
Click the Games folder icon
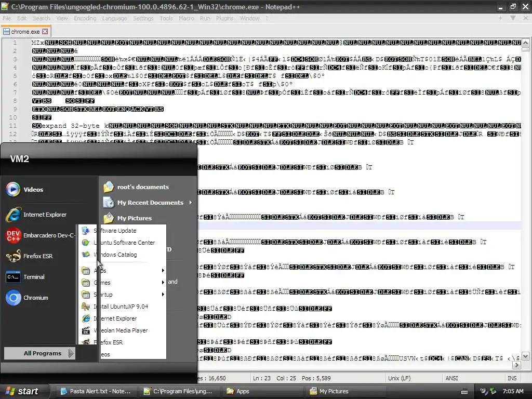(x=86, y=282)
